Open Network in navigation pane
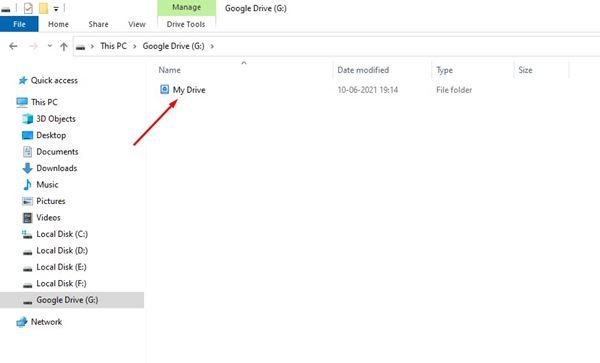Viewport: 600px width, 363px height. [46, 322]
